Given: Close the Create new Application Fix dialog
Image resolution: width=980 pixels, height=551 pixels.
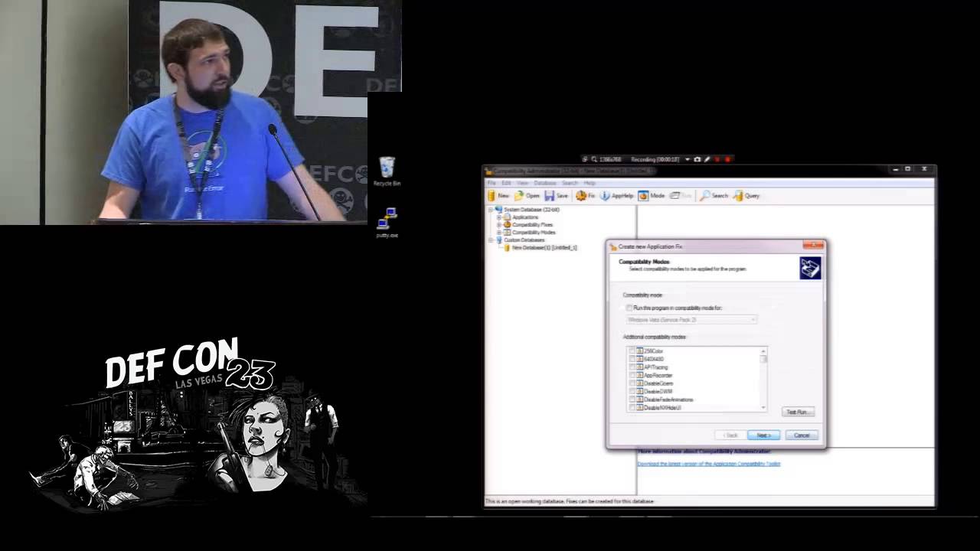Looking at the screenshot, I should point(813,246).
